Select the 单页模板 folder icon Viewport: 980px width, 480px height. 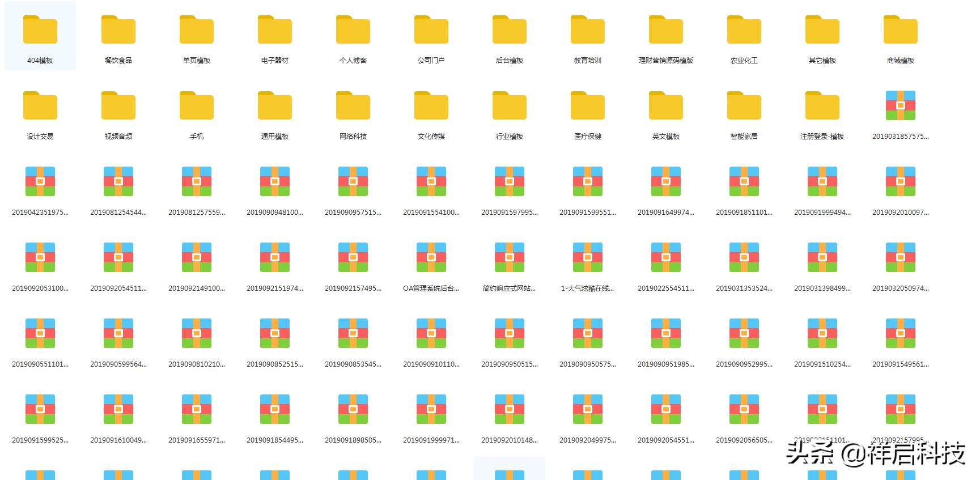click(197, 30)
